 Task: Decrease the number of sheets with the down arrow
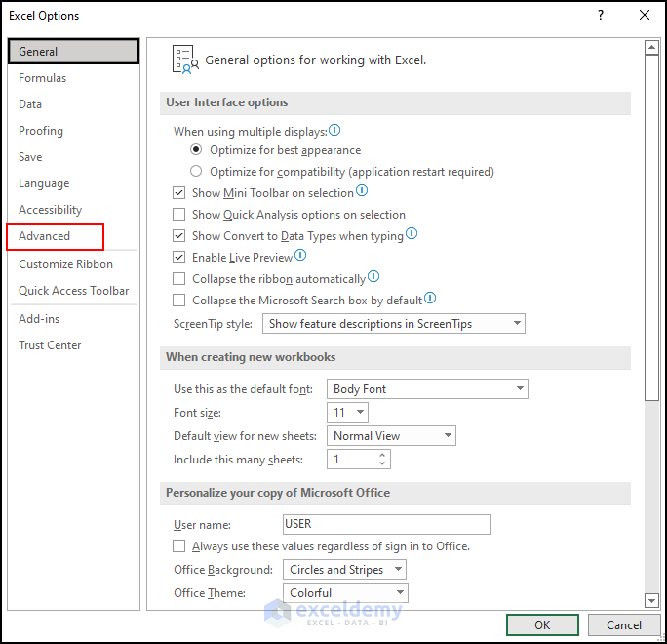coord(382,463)
